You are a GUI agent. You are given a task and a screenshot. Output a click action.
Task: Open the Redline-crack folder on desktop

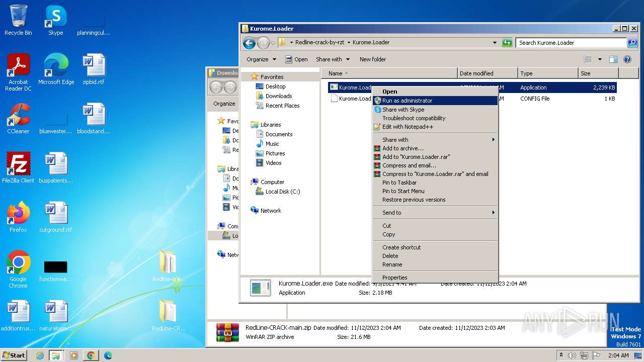pyautogui.click(x=169, y=266)
